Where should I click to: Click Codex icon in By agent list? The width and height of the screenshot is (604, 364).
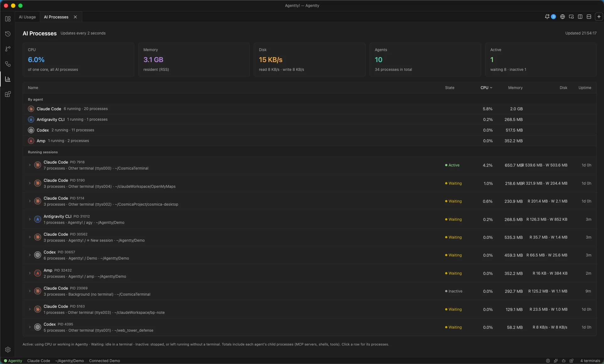click(31, 130)
